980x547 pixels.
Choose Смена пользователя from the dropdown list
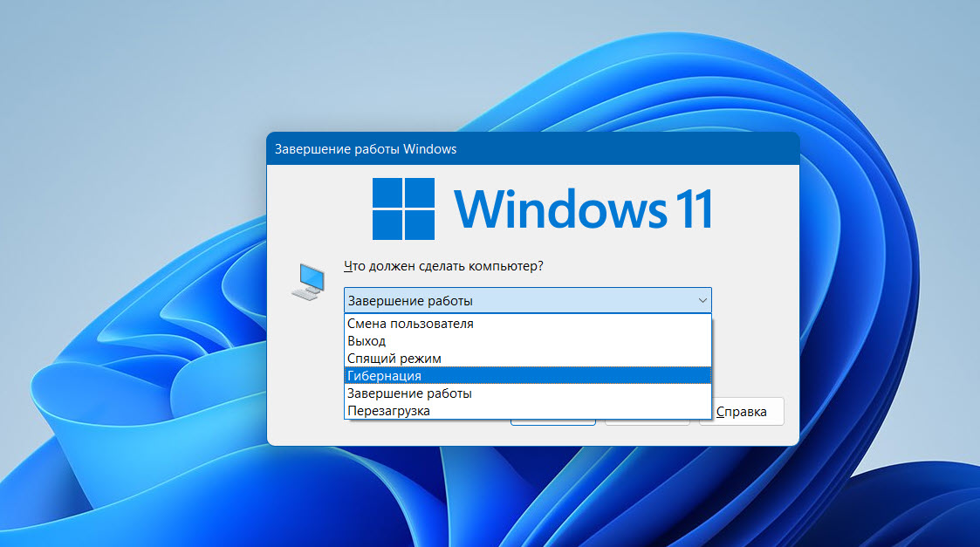[527, 324]
